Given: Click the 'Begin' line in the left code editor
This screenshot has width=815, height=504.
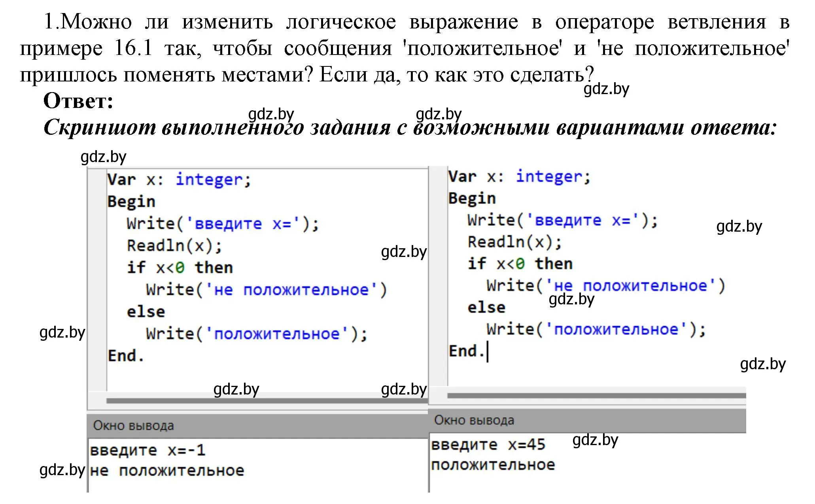Looking at the screenshot, I should pyautogui.click(x=131, y=202).
